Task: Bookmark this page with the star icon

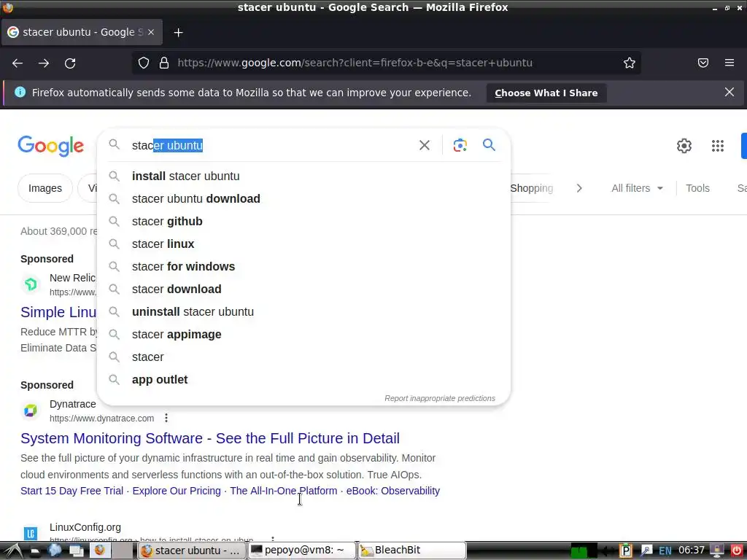Action: click(630, 63)
